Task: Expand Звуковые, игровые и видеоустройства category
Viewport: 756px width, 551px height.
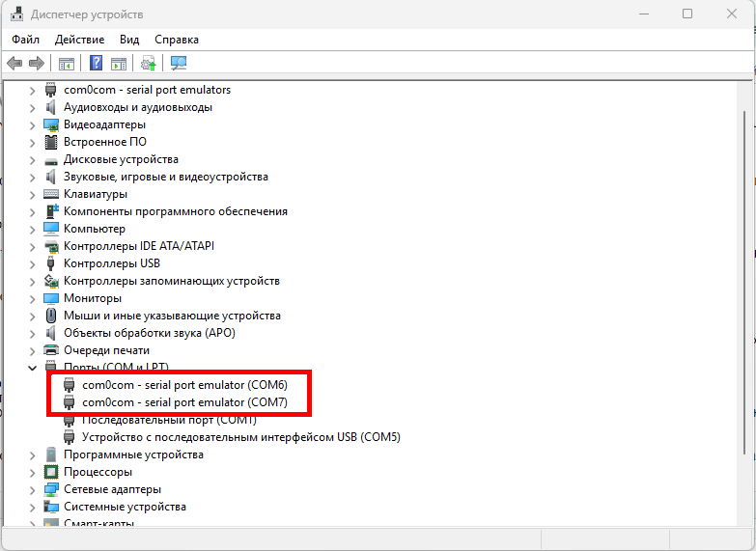Action: click(x=32, y=178)
